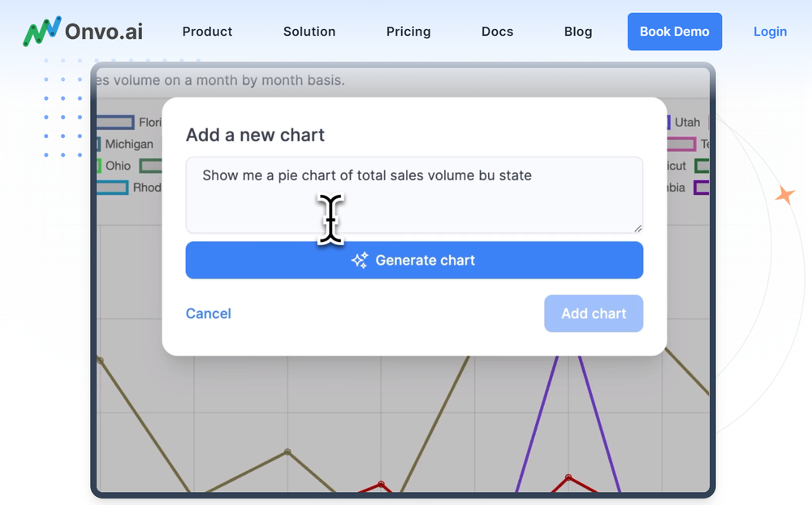
Task: Go to the Pricing page
Action: point(408,32)
